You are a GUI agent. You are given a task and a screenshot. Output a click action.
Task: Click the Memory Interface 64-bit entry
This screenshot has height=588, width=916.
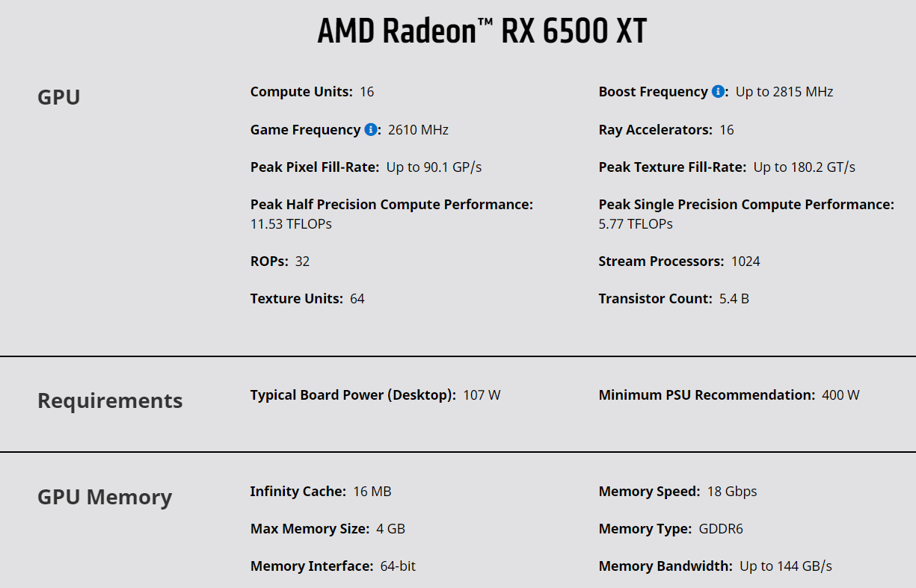tap(333, 566)
